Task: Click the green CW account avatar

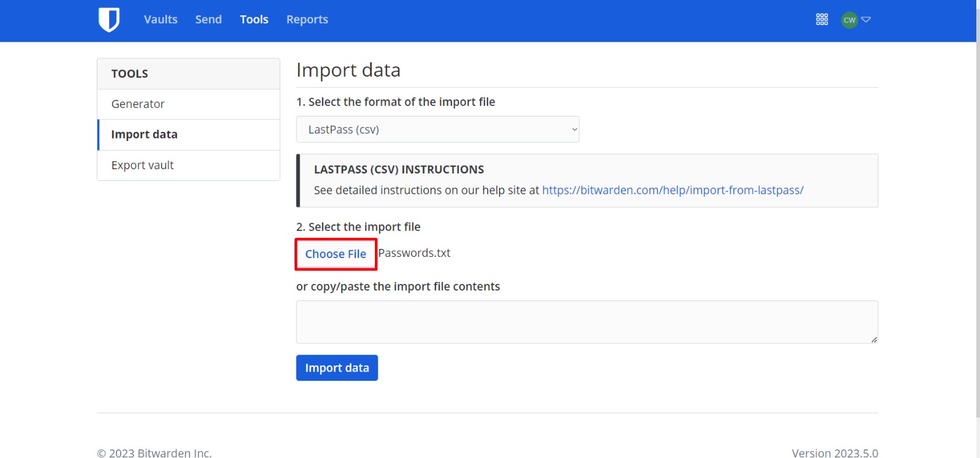Action: point(849,20)
